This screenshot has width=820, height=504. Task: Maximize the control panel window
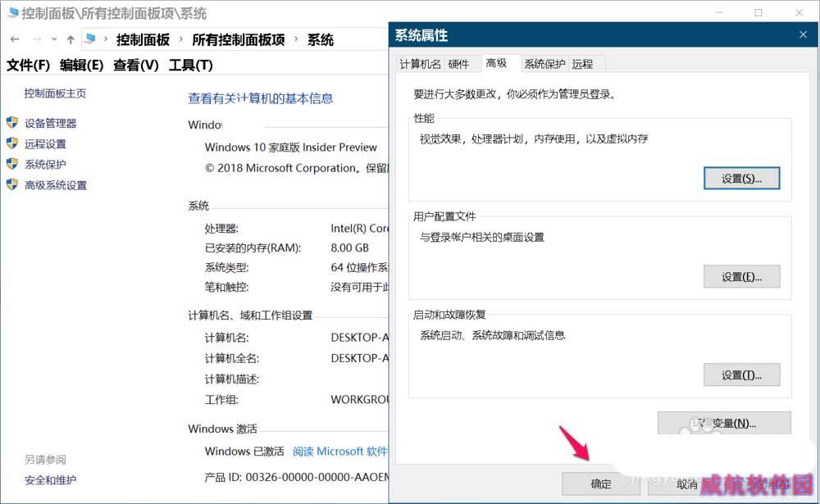758,12
